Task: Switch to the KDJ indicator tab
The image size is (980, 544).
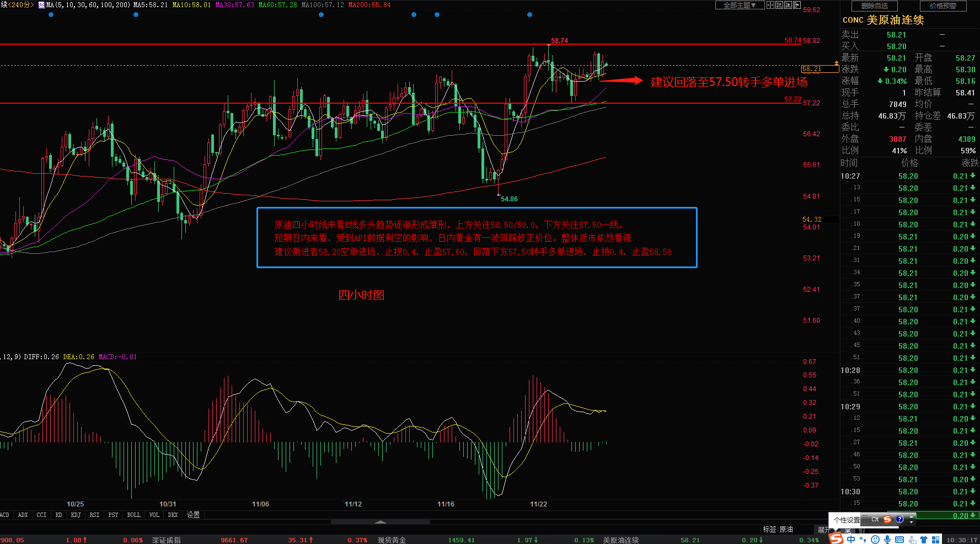Action: [x=76, y=515]
